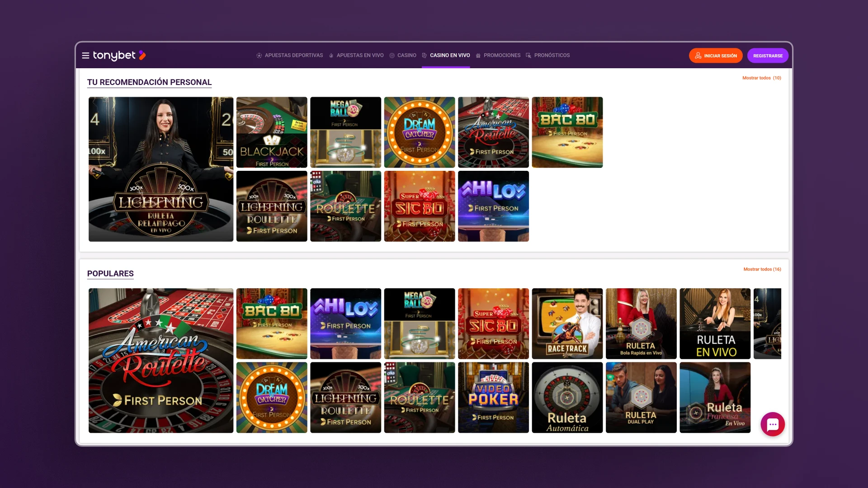
Task: Open Video Poker First Person game
Action: (x=493, y=398)
